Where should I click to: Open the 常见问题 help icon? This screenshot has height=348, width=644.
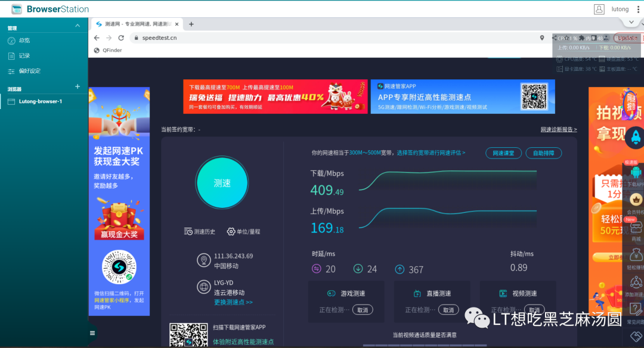click(636, 309)
